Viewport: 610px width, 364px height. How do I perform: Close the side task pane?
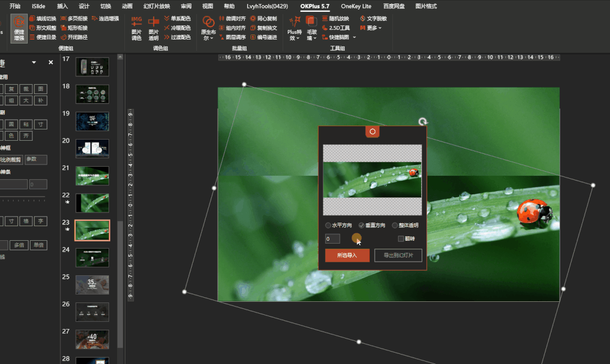[50, 62]
